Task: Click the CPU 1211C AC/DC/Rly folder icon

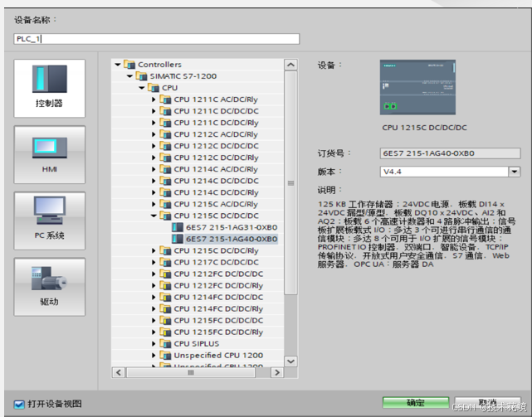Action: (x=165, y=99)
